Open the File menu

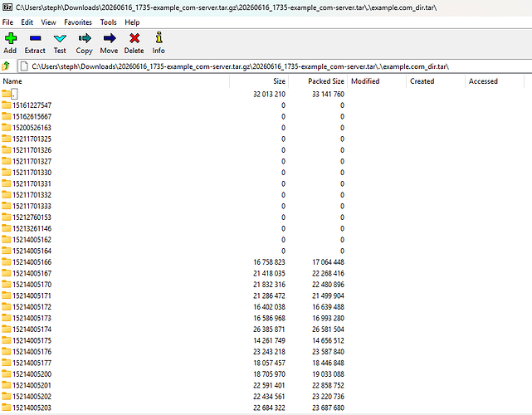[7, 22]
